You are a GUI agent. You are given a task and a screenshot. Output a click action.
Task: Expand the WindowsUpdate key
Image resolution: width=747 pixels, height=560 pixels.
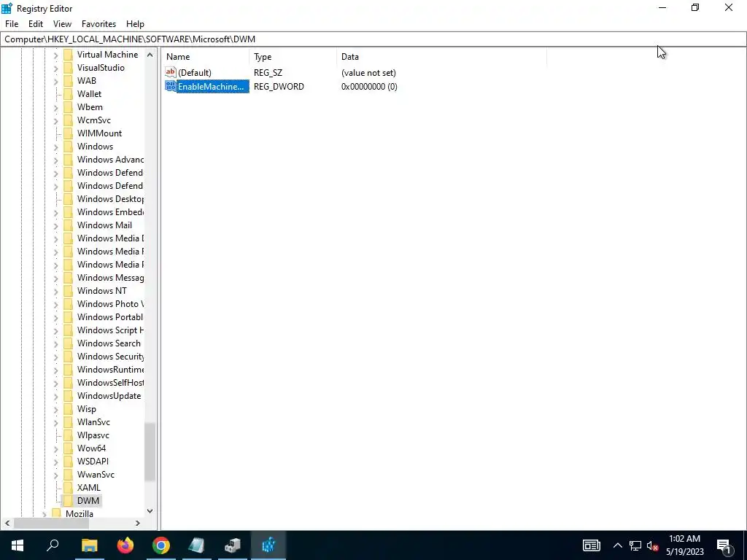point(55,396)
